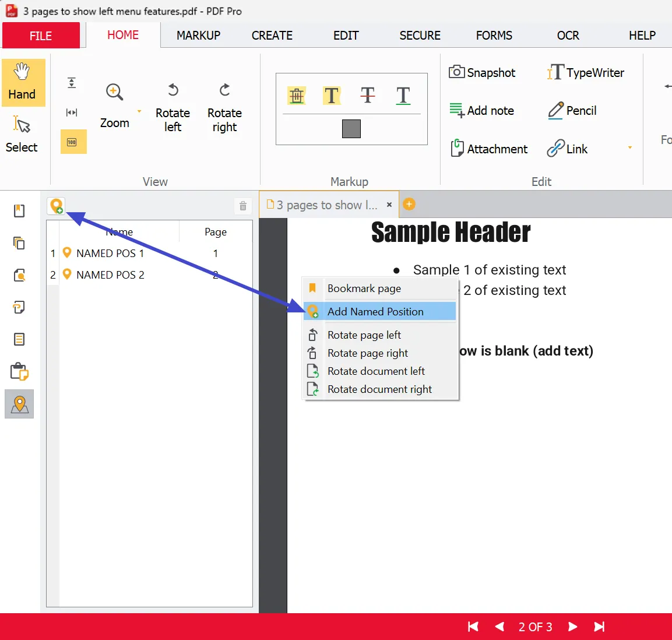
Task: Open the FORMS tab
Action: pyautogui.click(x=494, y=36)
